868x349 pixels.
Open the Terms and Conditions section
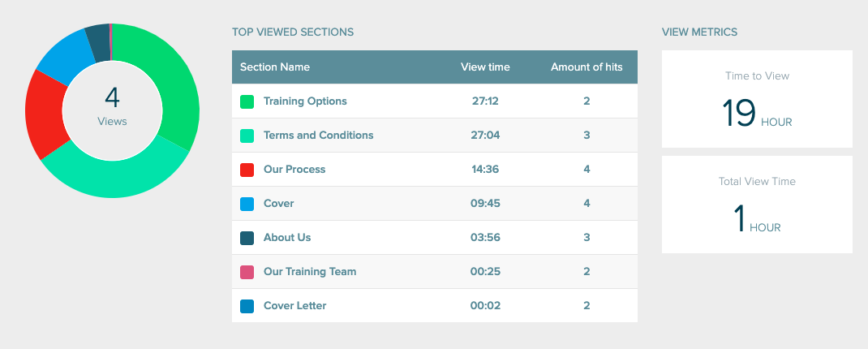pyautogui.click(x=318, y=136)
